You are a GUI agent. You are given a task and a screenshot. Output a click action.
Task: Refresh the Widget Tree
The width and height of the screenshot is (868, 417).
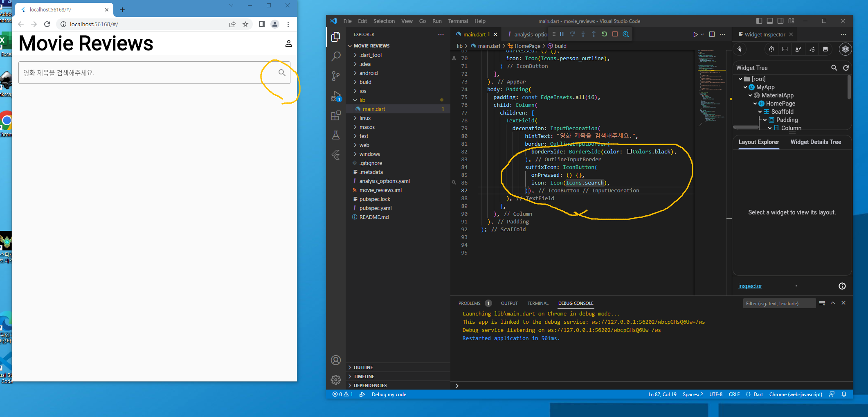tap(846, 68)
